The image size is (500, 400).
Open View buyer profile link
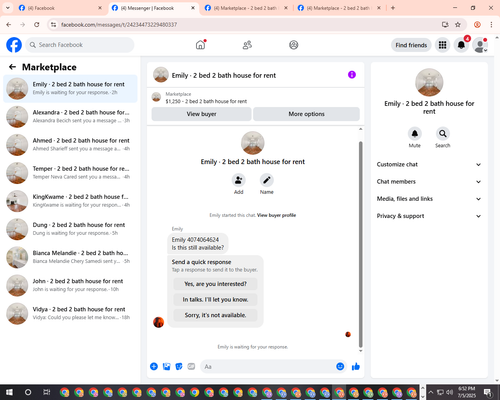[276, 215]
